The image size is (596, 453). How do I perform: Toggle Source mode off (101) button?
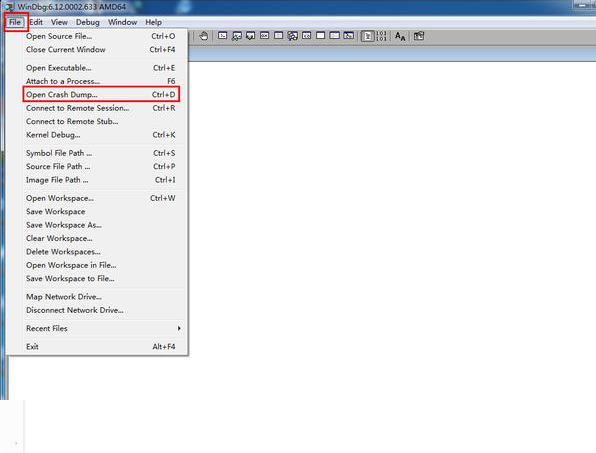tap(381, 36)
